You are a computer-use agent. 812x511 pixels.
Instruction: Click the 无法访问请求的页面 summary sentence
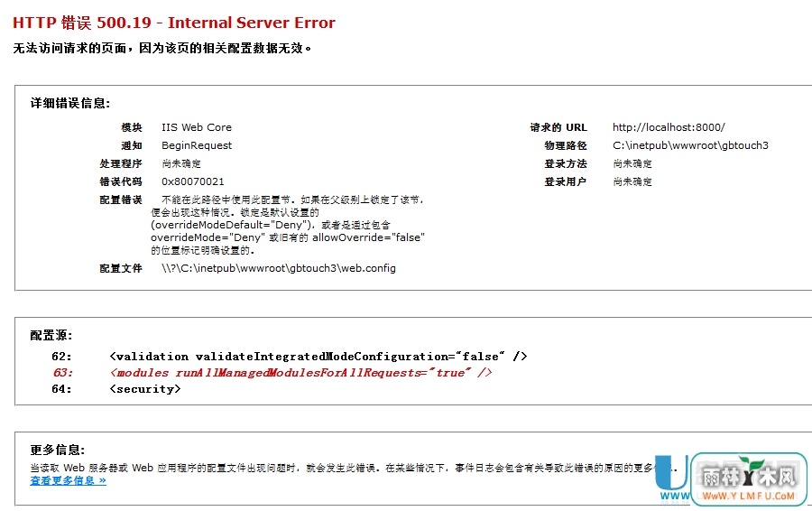[162, 48]
